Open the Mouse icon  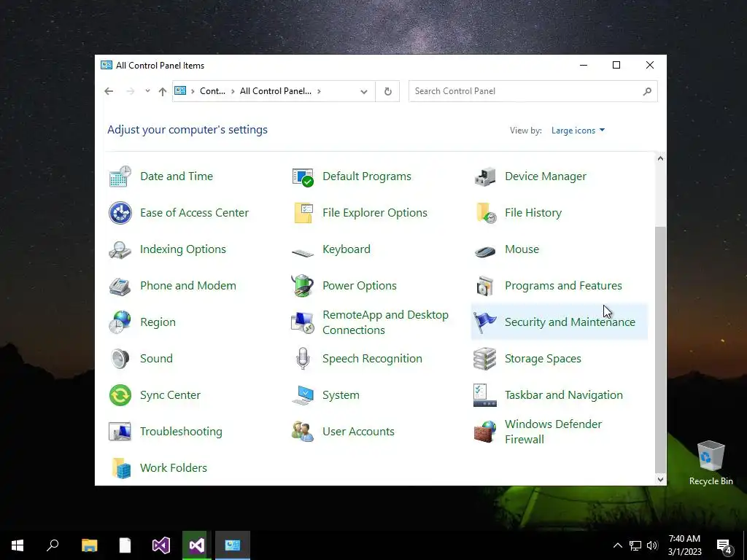(485, 251)
